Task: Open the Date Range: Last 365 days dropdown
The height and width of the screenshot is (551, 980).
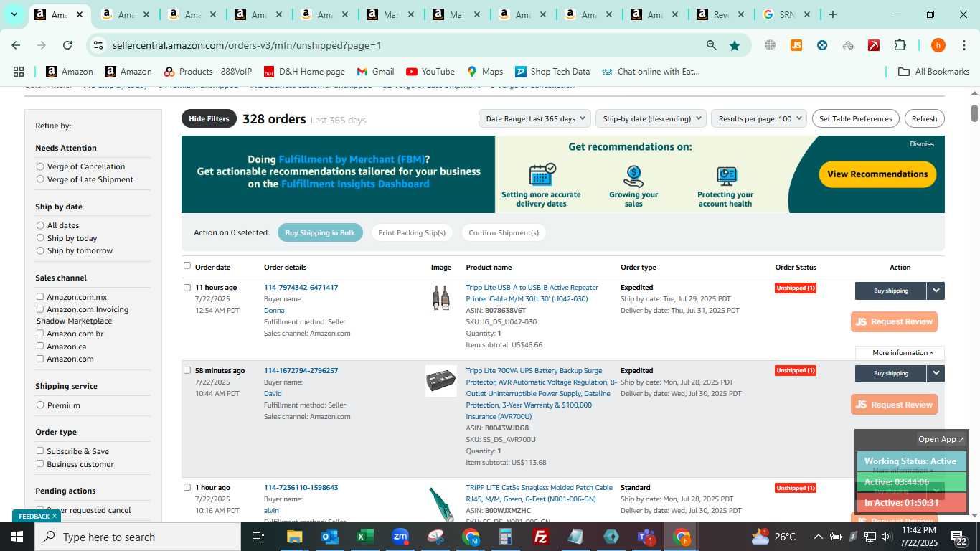Action: click(534, 118)
